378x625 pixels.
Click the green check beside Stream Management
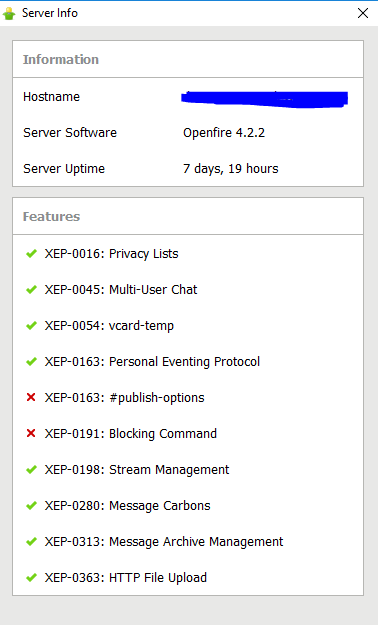31,470
